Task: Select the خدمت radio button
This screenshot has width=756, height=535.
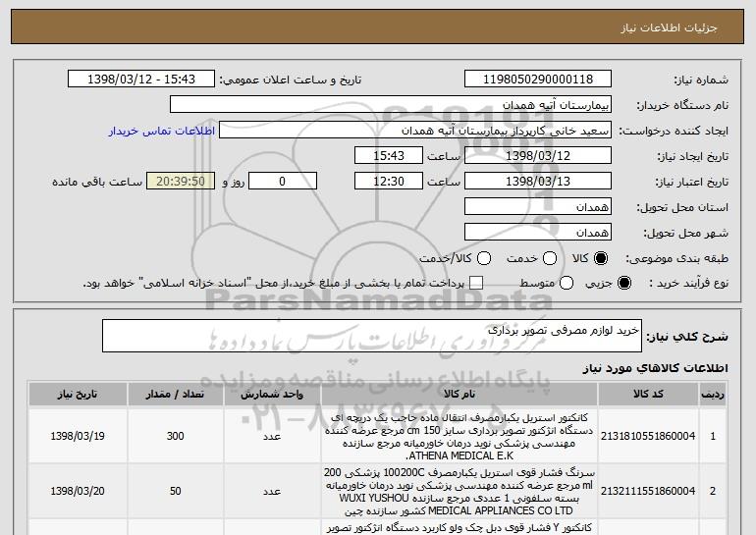Action: pyautogui.click(x=550, y=258)
